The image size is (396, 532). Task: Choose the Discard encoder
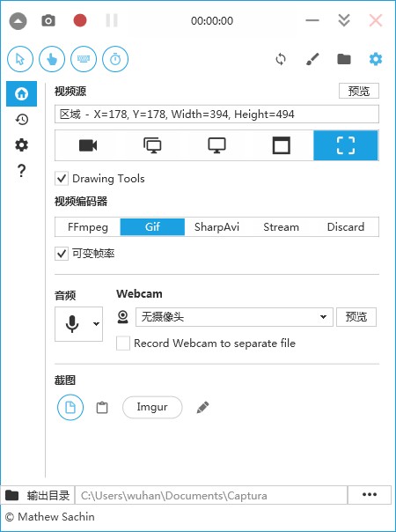pos(346,227)
